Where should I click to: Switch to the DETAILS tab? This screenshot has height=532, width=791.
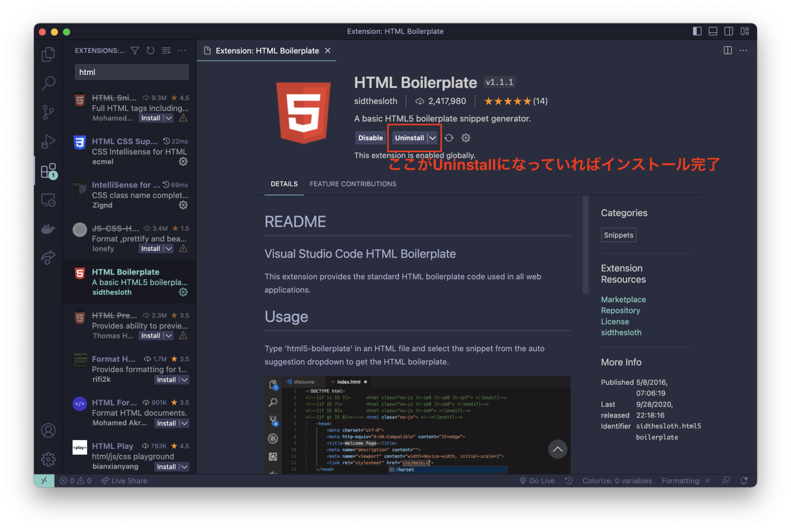point(284,184)
